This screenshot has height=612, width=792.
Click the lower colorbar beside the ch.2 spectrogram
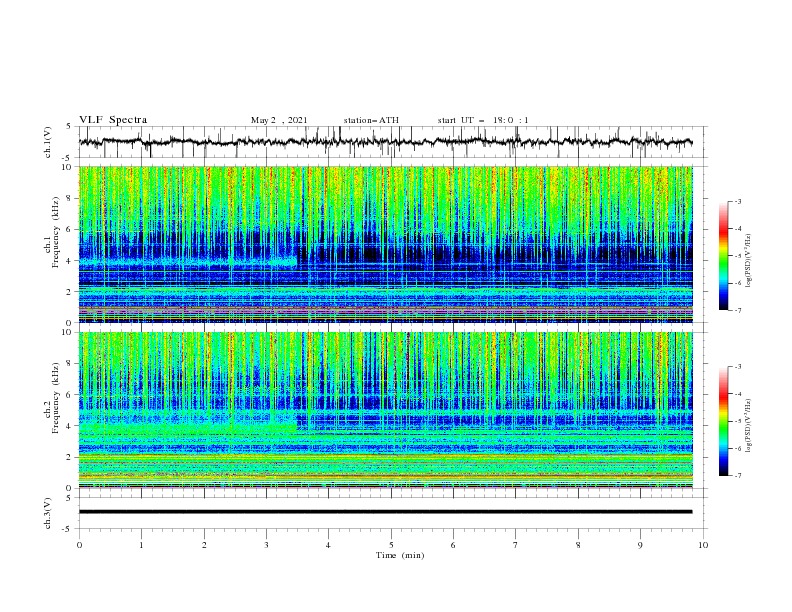(724, 421)
